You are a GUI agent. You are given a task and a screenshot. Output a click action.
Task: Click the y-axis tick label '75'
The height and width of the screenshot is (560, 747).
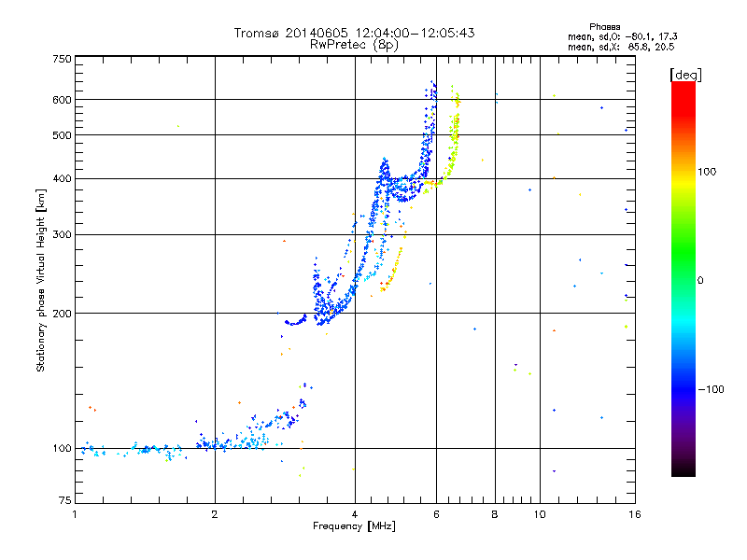tap(65, 500)
